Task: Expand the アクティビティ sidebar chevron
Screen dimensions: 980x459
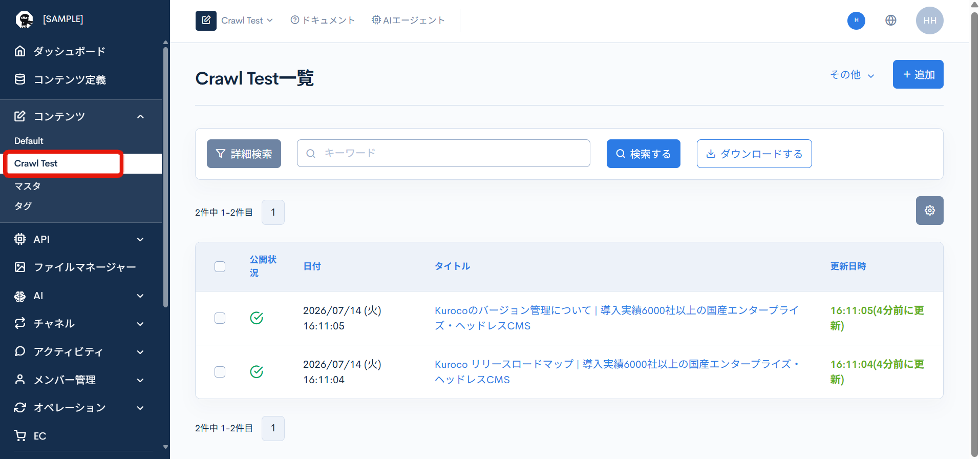Action: pyautogui.click(x=140, y=352)
